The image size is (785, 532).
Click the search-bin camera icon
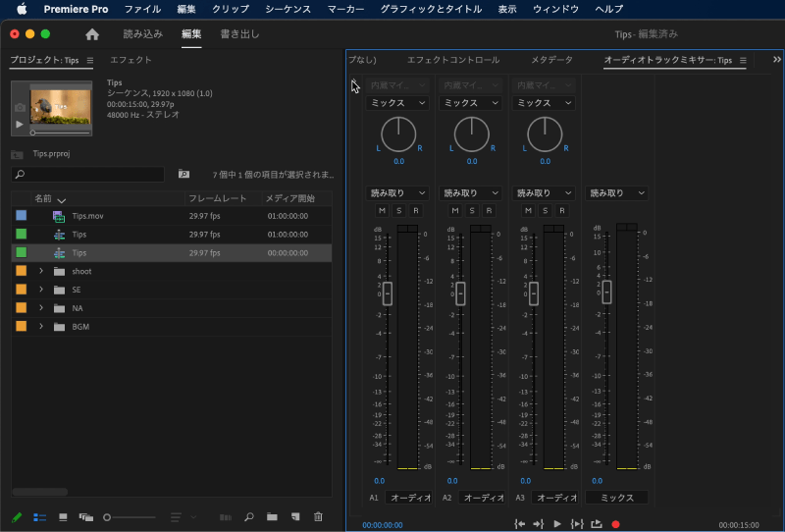tap(183, 174)
